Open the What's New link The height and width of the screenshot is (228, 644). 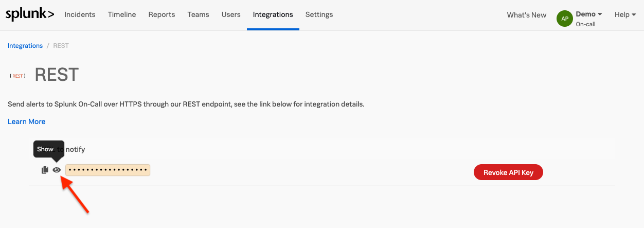pyautogui.click(x=526, y=15)
